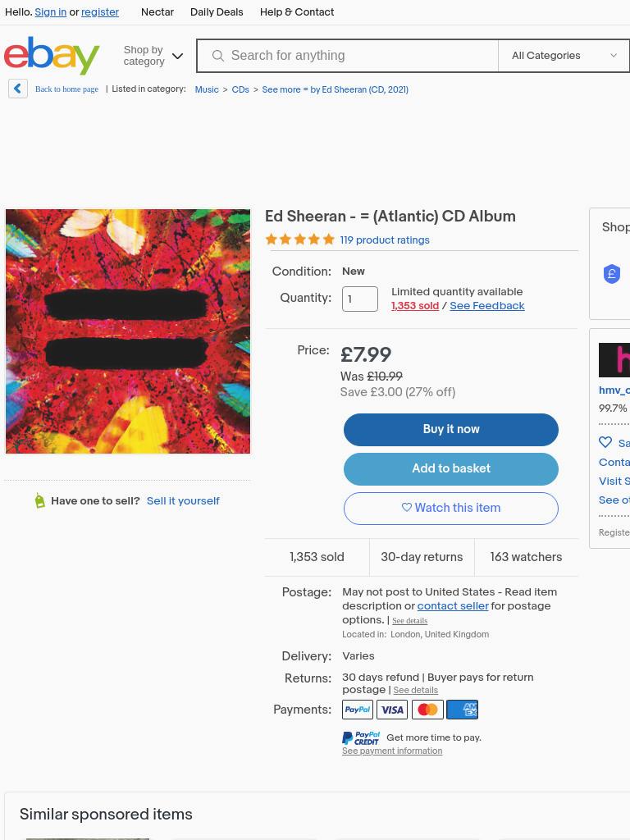Click the American Express icon
Viewport: 630px width, 840px height.
(x=463, y=710)
